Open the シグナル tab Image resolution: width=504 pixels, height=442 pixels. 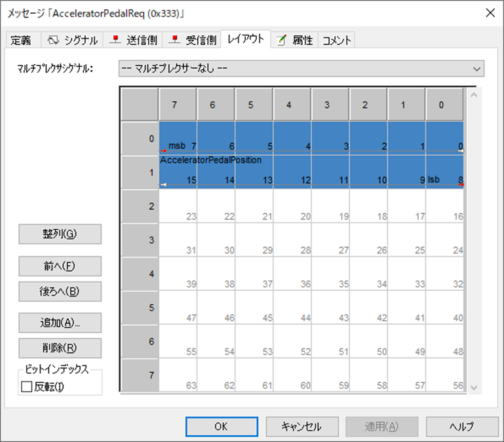point(72,41)
